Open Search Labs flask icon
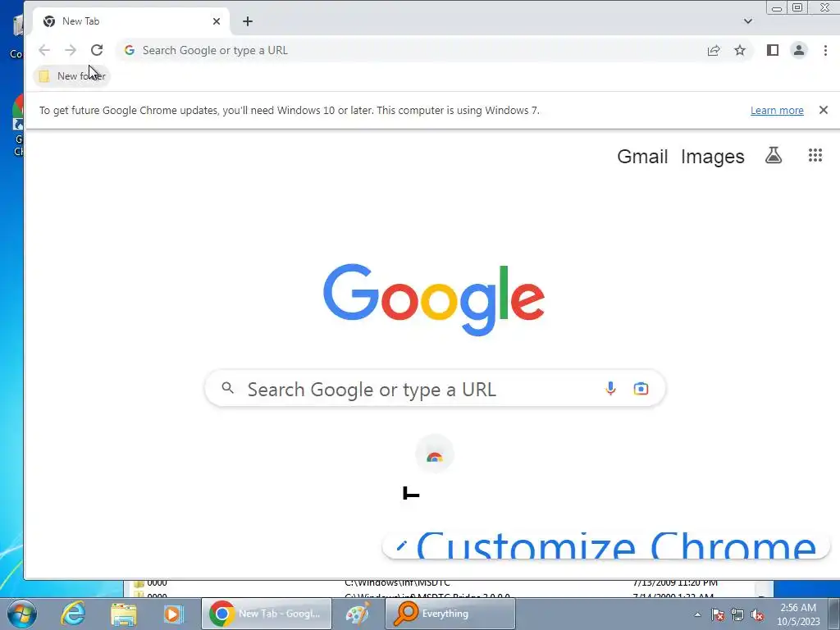Viewport: 840px width, 630px height. (773, 155)
